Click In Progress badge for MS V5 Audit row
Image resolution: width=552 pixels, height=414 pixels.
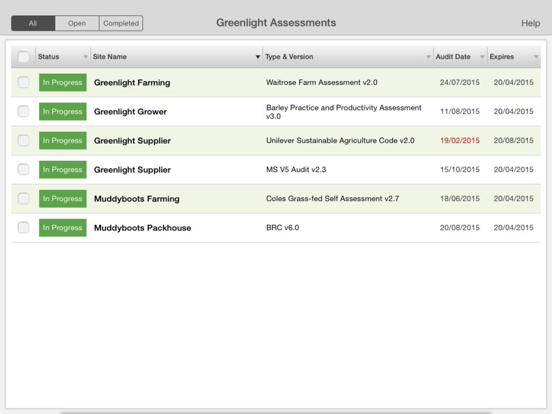(63, 170)
